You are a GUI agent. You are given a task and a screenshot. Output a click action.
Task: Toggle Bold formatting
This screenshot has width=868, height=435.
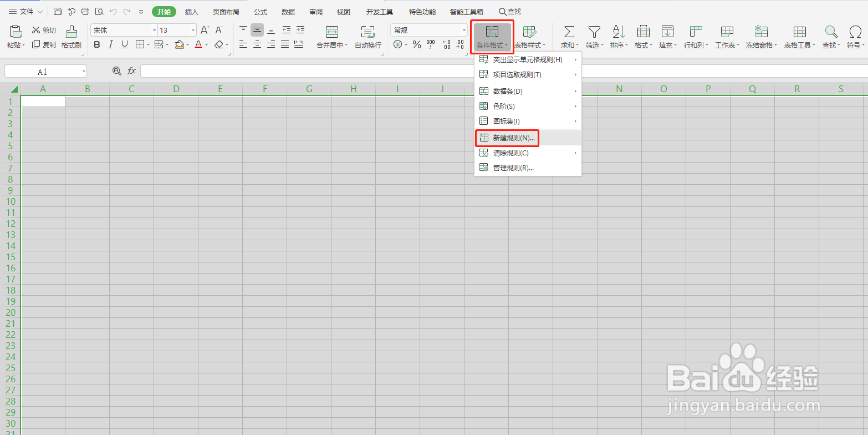click(x=98, y=44)
